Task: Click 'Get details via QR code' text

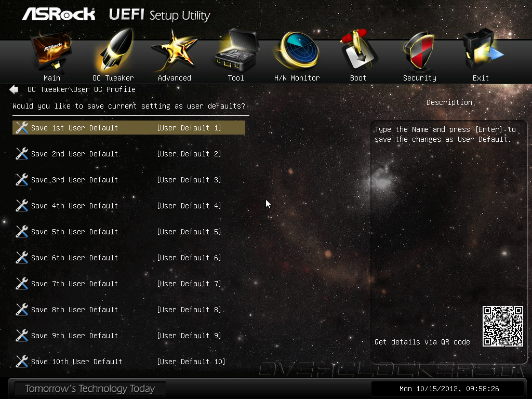Action: [x=422, y=342]
